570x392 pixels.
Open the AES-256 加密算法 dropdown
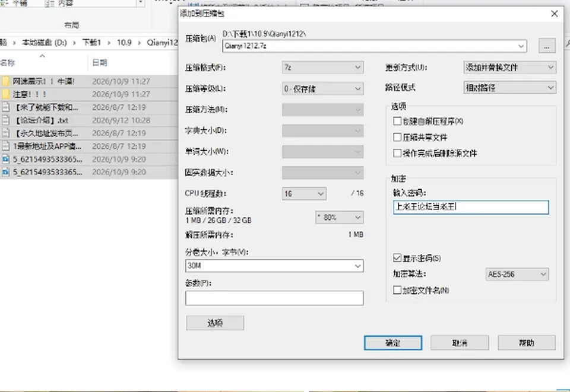(517, 274)
